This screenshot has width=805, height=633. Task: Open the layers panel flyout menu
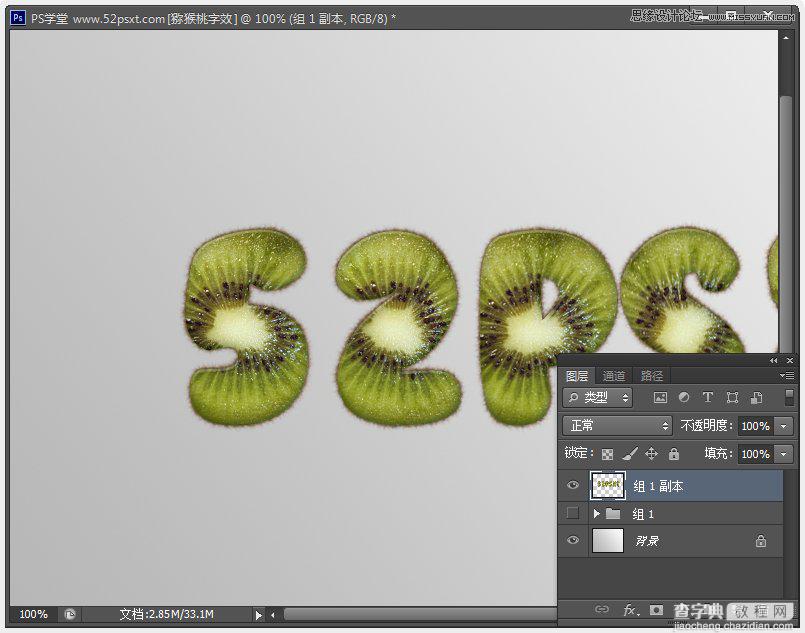787,376
